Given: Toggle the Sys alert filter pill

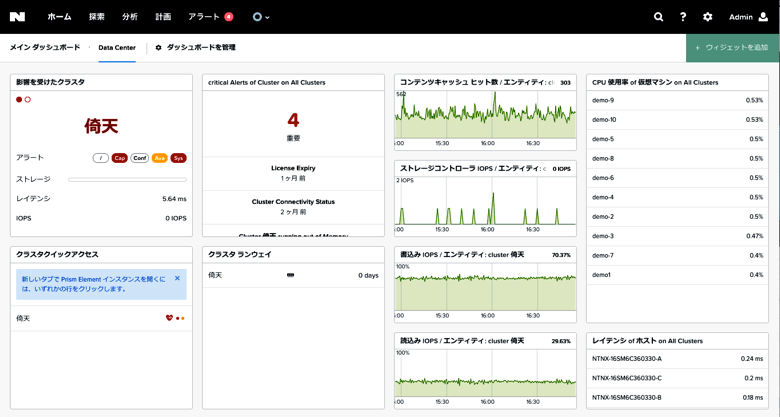Looking at the screenshot, I should tap(178, 158).
